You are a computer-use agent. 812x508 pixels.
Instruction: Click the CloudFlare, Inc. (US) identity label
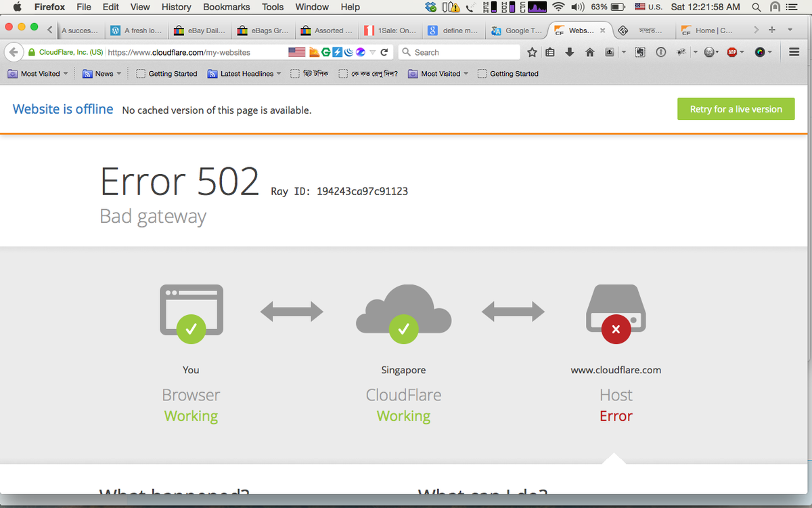click(x=70, y=52)
